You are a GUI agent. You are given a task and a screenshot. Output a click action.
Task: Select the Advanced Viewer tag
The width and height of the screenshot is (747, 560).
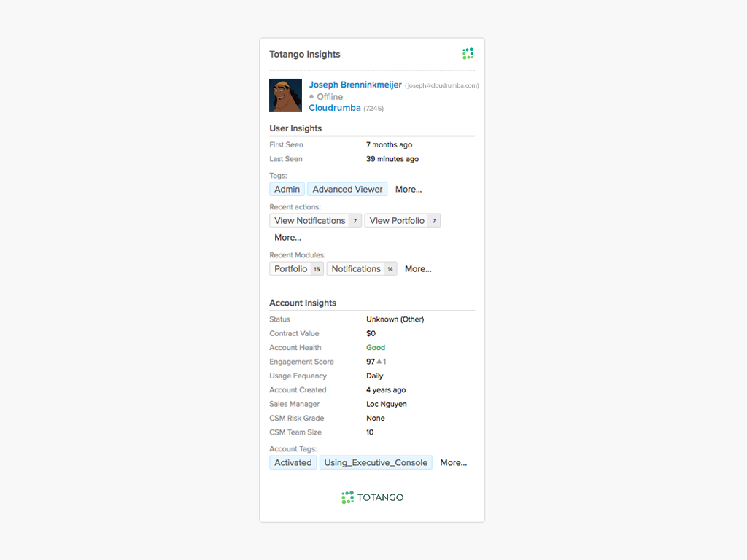(x=347, y=190)
